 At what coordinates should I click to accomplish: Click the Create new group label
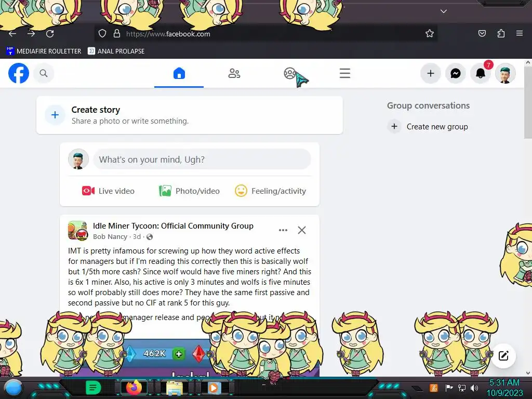click(x=437, y=127)
